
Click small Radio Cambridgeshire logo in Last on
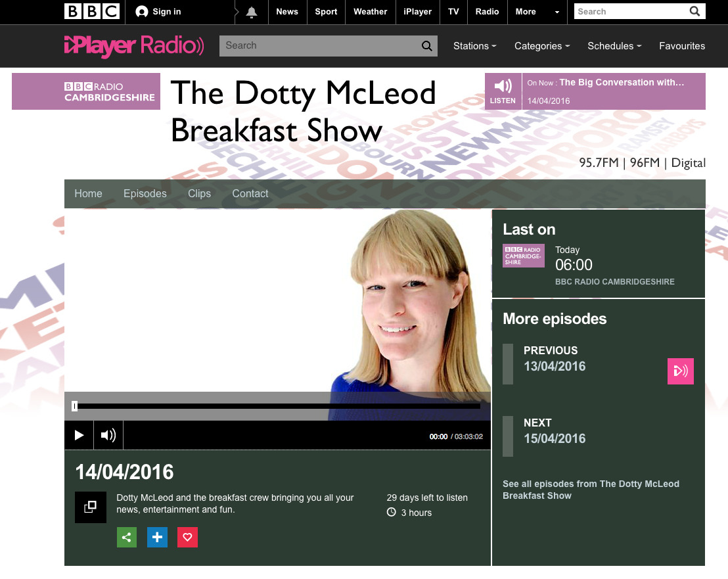coord(524,256)
